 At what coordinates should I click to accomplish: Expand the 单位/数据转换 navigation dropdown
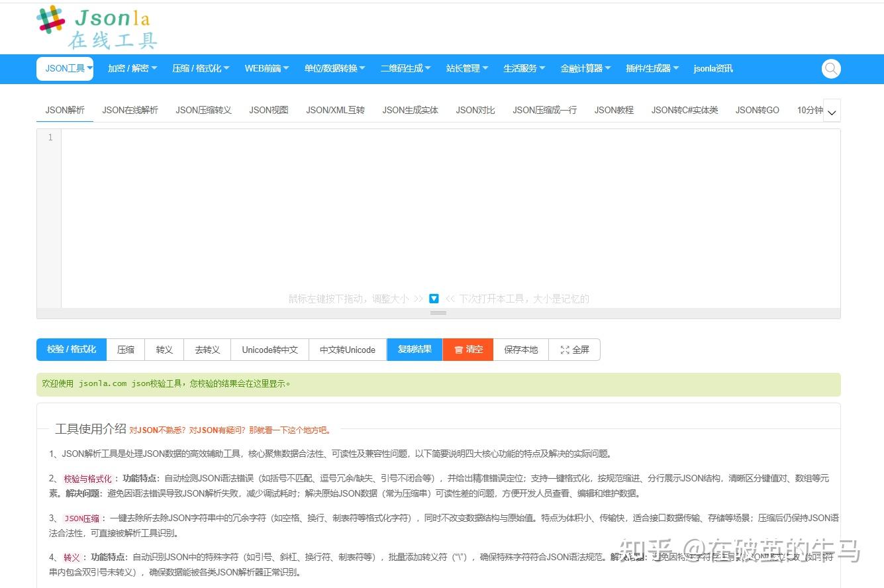click(x=334, y=68)
